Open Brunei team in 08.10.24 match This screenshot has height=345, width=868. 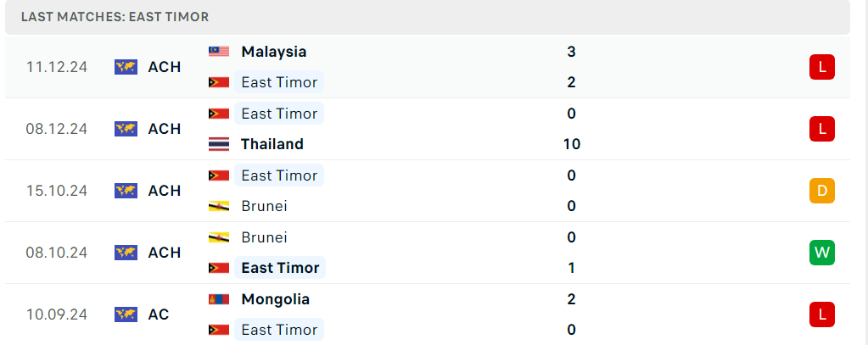(x=264, y=237)
